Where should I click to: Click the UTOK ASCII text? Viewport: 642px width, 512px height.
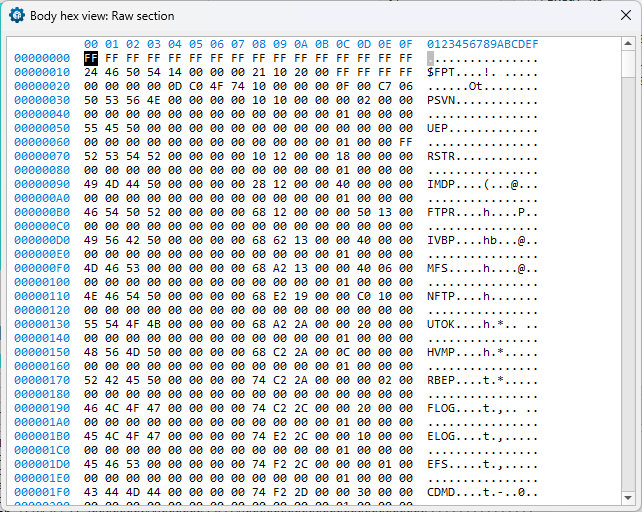point(441,324)
